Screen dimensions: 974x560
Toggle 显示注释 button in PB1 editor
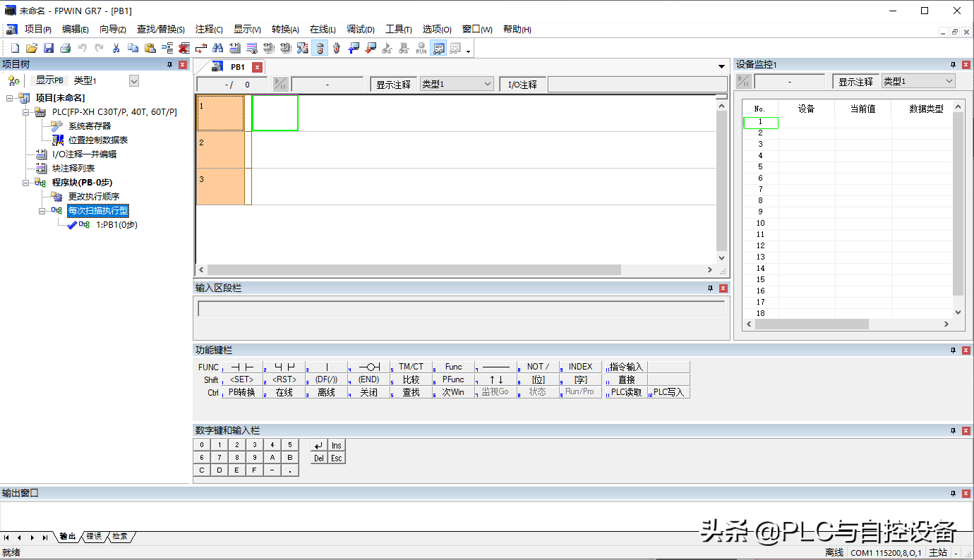click(x=393, y=85)
